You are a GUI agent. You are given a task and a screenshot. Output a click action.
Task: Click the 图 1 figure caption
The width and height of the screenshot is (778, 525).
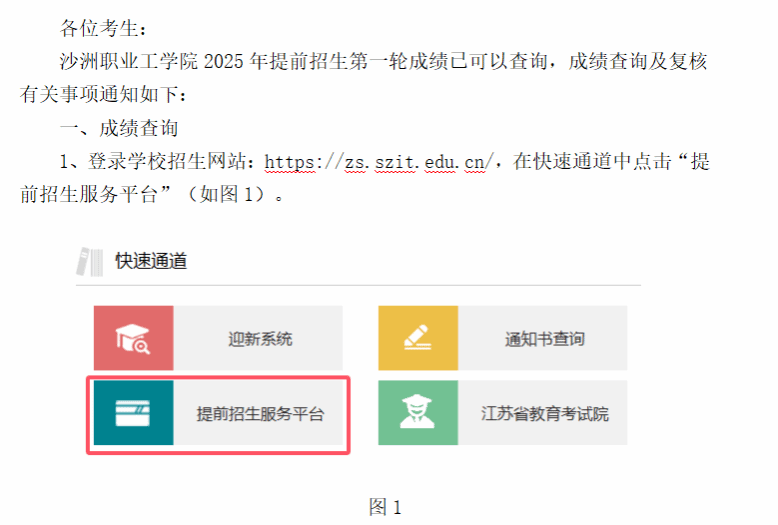pos(385,507)
